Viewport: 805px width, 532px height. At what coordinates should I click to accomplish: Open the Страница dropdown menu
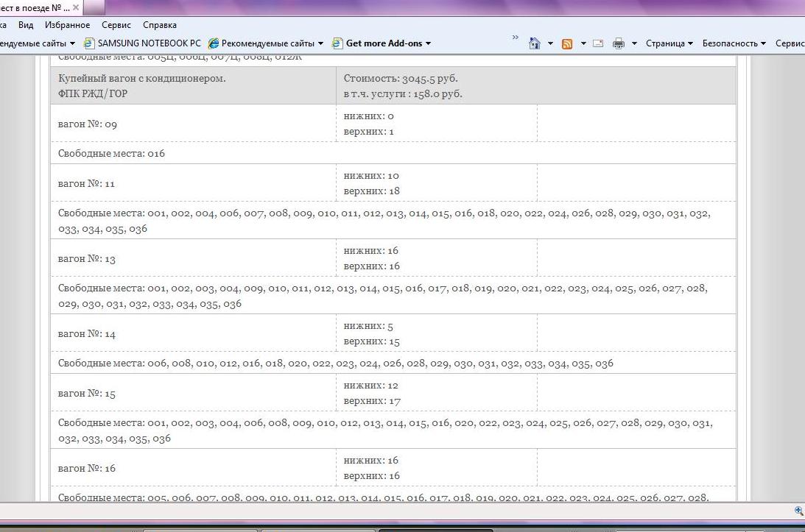click(x=669, y=43)
